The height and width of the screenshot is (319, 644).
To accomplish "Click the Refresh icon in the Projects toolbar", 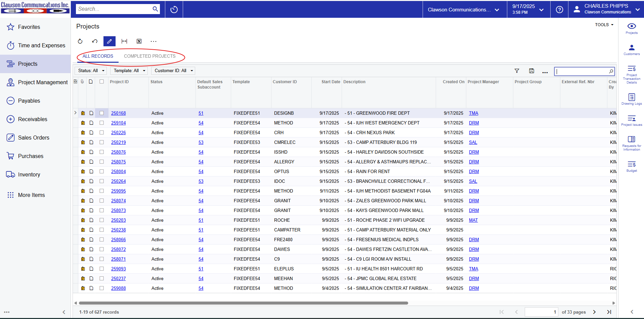I will click(x=80, y=41).
